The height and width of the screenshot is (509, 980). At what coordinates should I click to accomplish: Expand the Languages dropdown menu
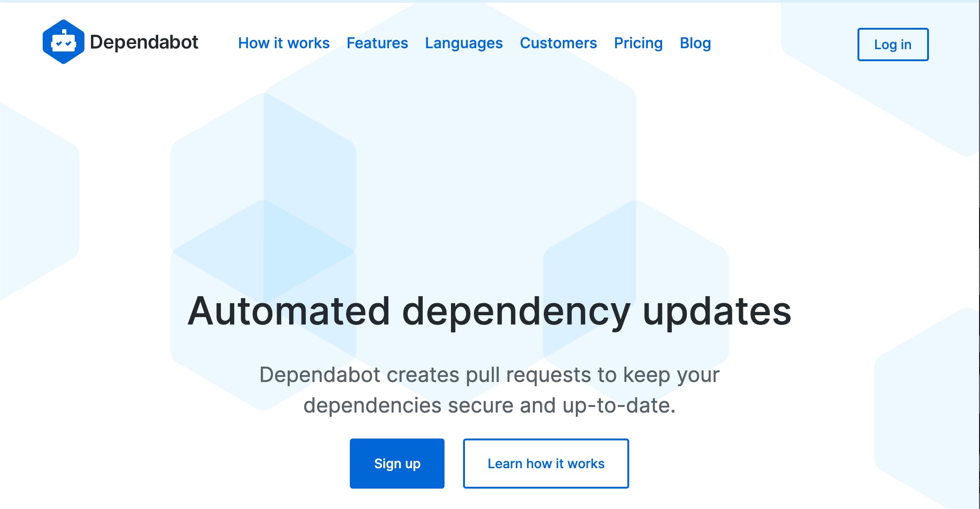[x=464, y=43]
